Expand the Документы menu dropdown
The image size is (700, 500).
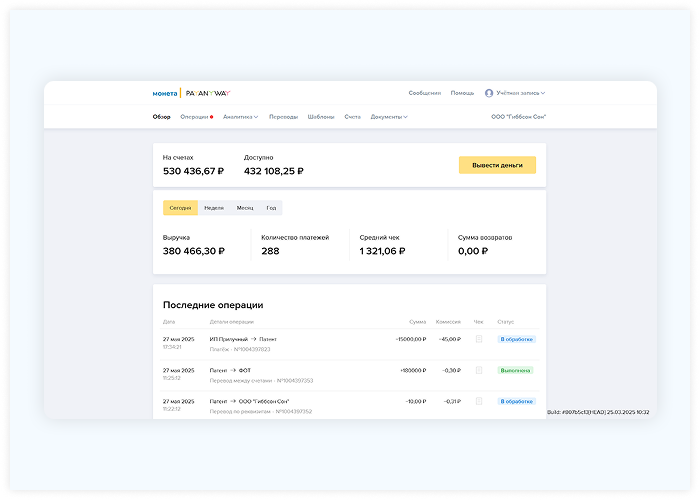tap(389, 117)
